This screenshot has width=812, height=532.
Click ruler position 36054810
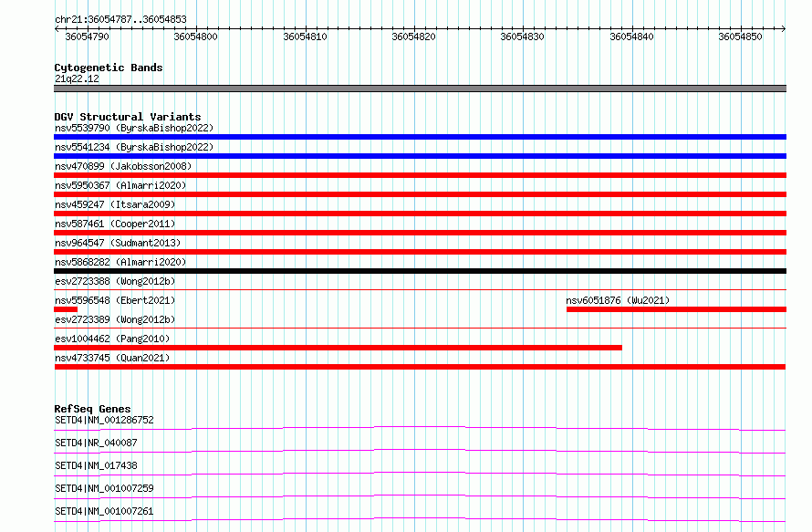pos(305,37)
